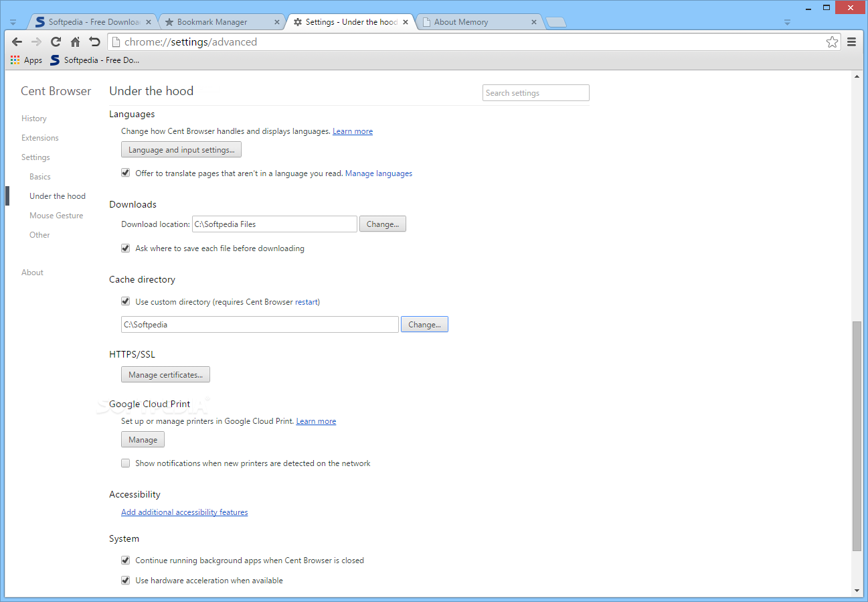Viewport: 868px width, 602px height.
Task: Open Language and input settings
Action: coord(181,150)
